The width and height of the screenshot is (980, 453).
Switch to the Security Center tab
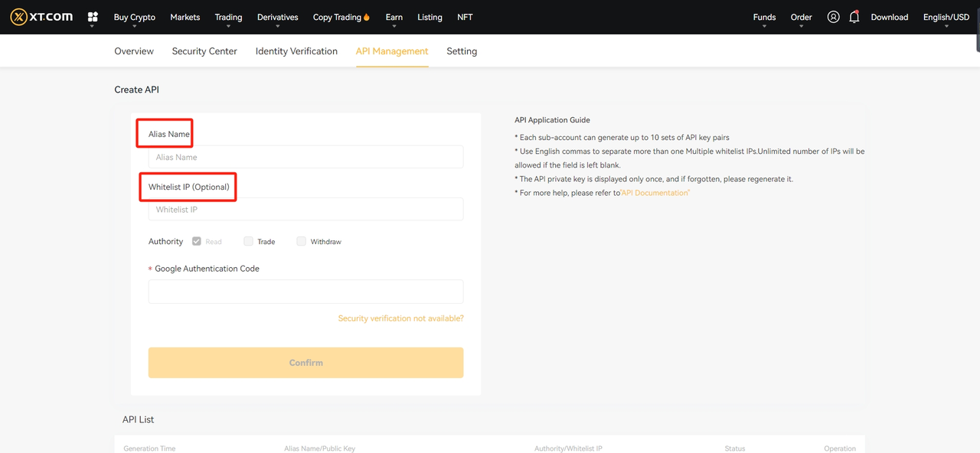[x=204, y=51]
